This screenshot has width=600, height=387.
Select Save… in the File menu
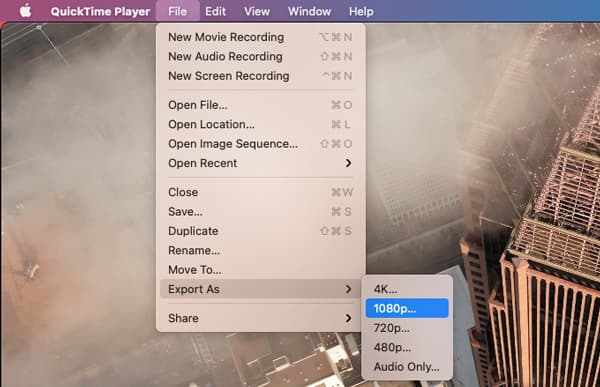(x=261, y=212)
